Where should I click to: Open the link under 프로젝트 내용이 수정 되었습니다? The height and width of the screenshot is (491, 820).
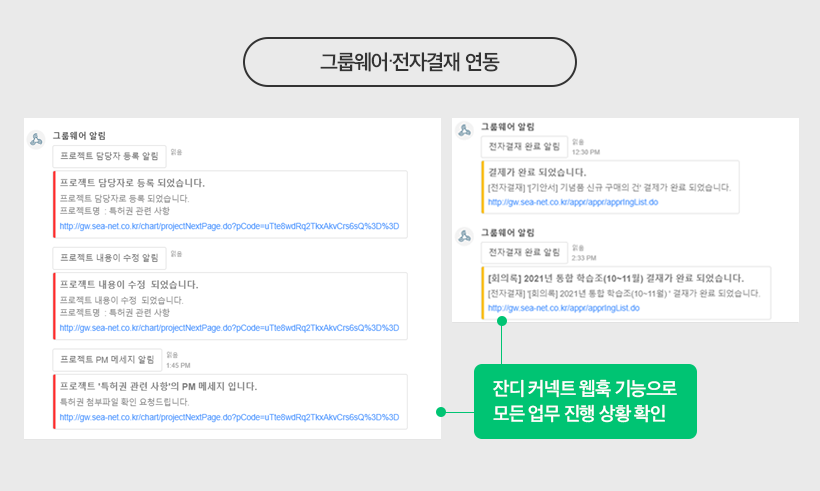pos(229,327)
